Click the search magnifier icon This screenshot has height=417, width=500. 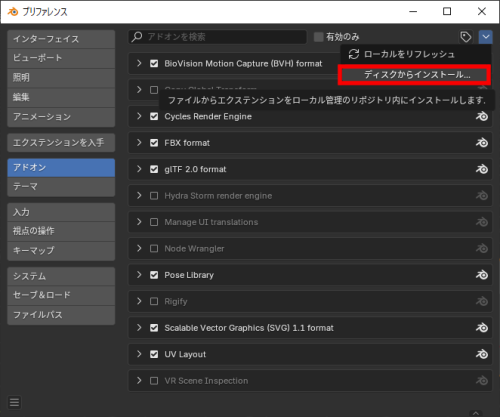coord(137,37)
